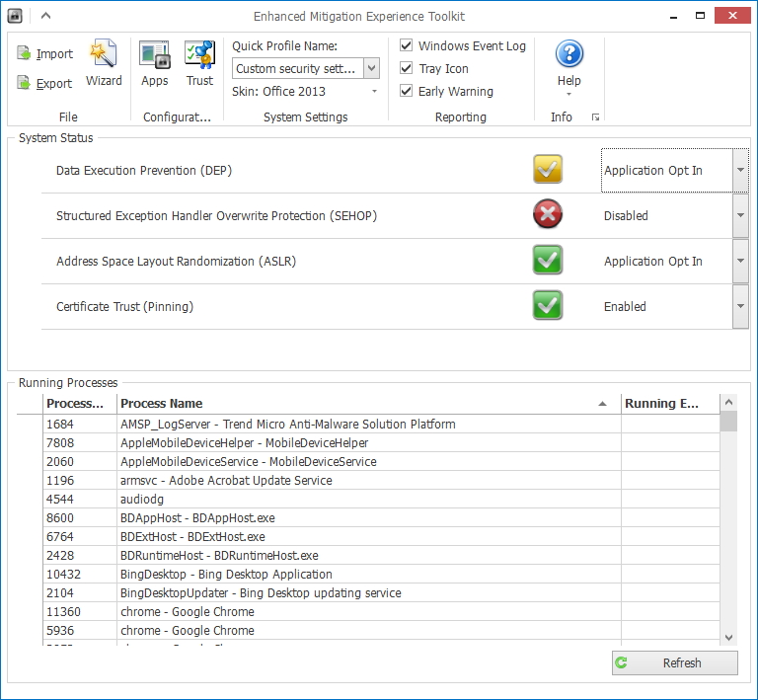Click the SEHOP red X status icon
Viewport: 758px width, 700px height.
tap(547, 214)
